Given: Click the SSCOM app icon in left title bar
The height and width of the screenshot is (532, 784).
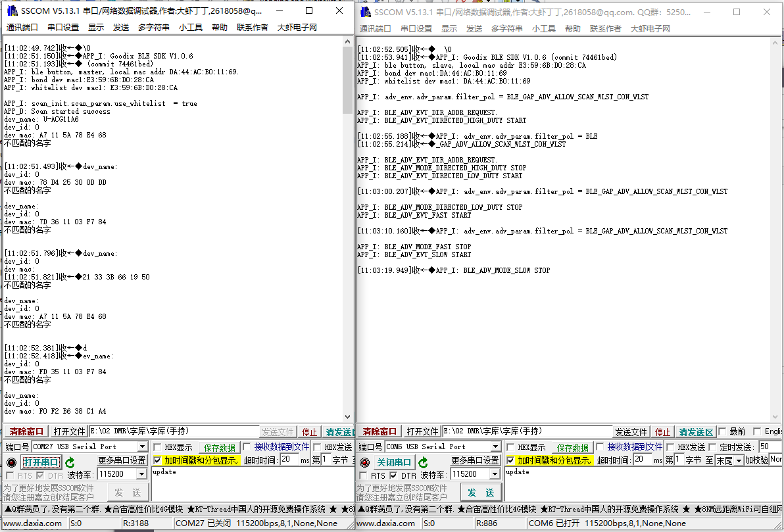Looking at the screenshot, I should tap(11, 11).
